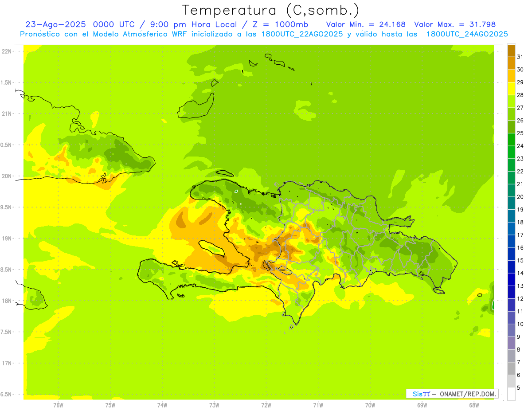Click '9:00 pm Hora Local' text
Screen dimensions: 532x411
[192, 24]
